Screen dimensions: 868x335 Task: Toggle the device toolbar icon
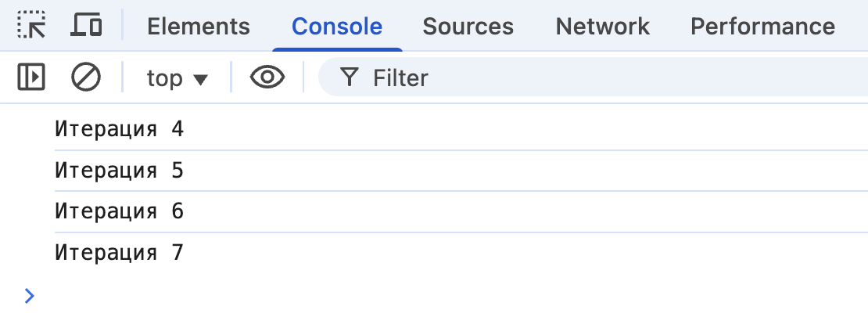pos(86,26)
